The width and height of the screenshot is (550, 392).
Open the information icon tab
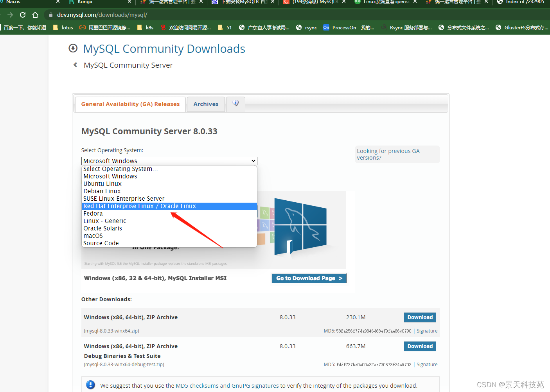235,104
